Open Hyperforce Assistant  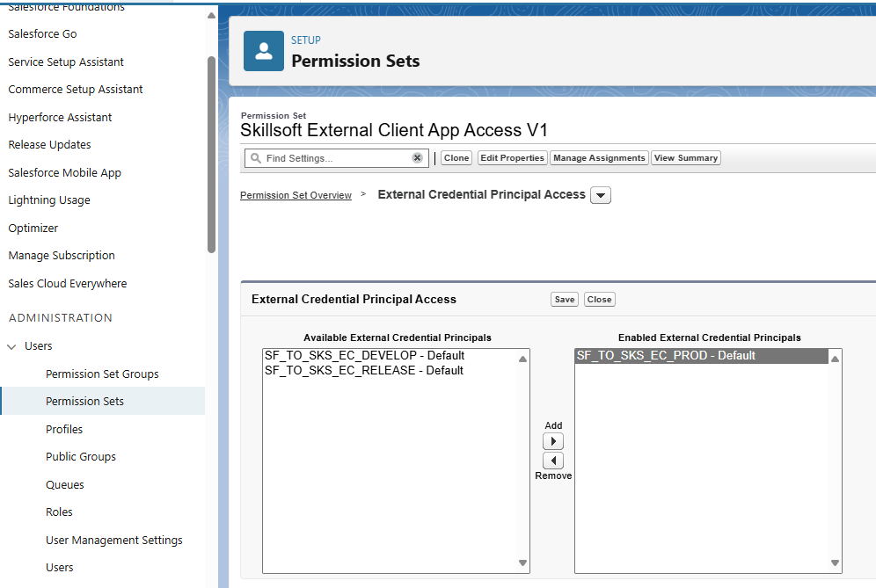pyautogui.click(x=60, y=117)
